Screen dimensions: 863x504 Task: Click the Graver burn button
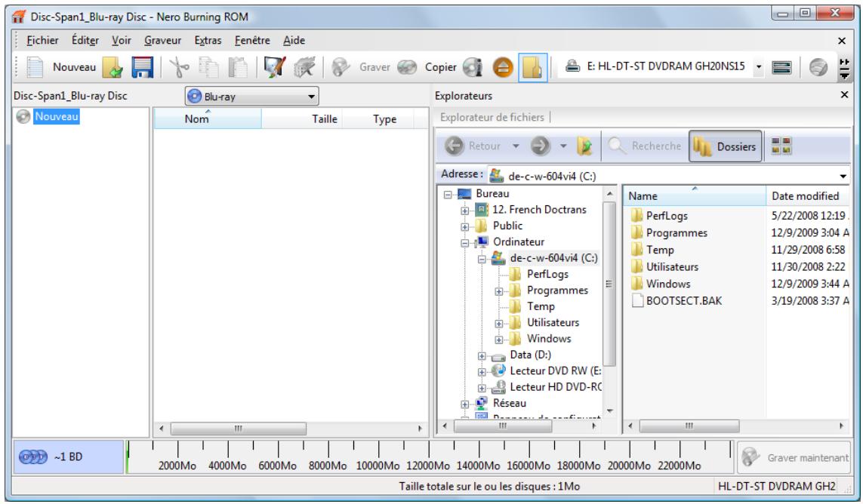[361, 67]
